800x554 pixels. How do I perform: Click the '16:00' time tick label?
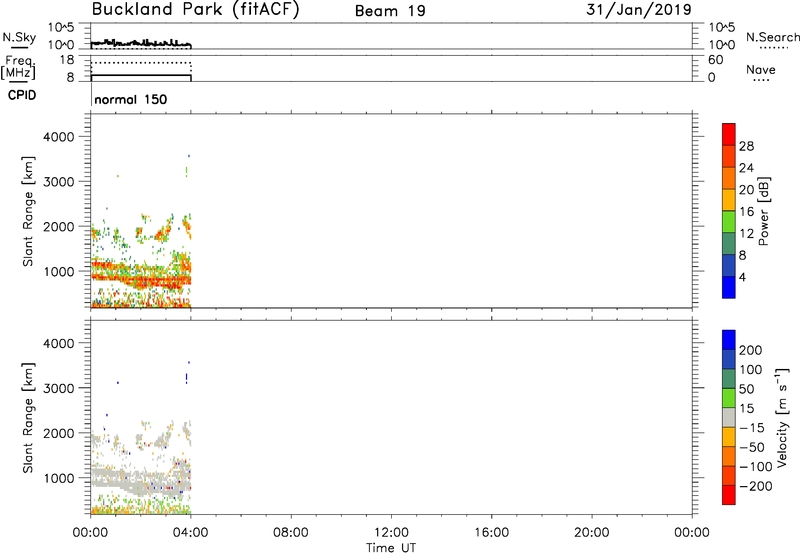pyautogui.click(x=491, y=533)
